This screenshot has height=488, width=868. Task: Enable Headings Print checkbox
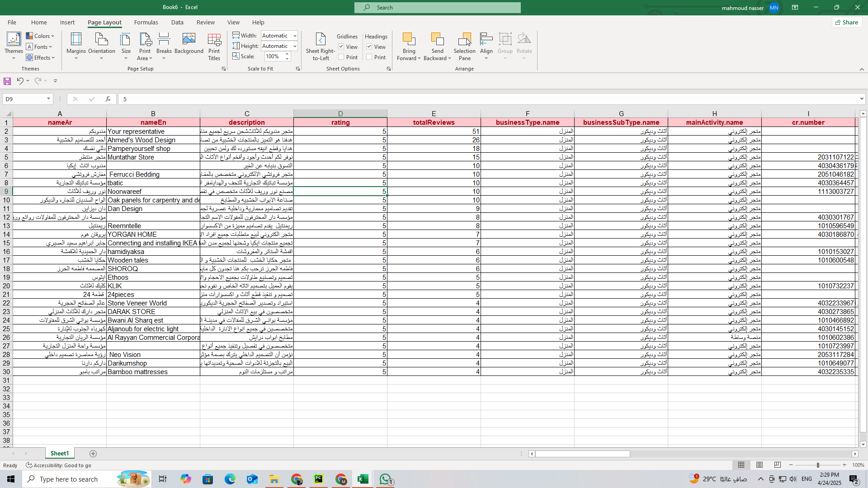point(369,57)
